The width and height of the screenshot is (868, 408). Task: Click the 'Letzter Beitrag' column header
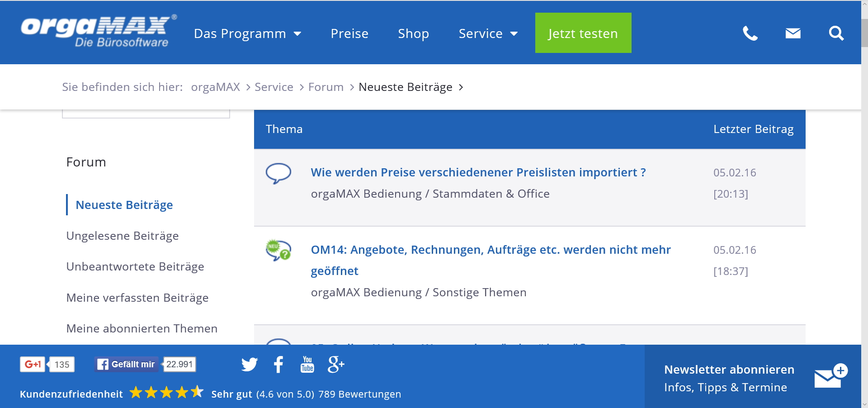(x=753, y=129)
